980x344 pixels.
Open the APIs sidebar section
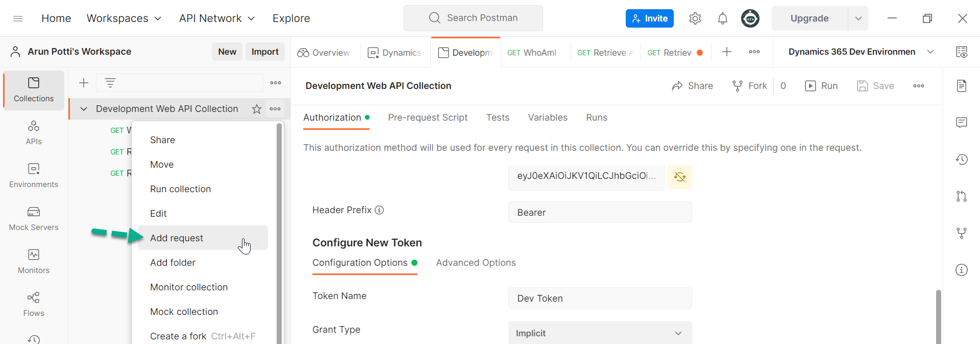point(34,132)
